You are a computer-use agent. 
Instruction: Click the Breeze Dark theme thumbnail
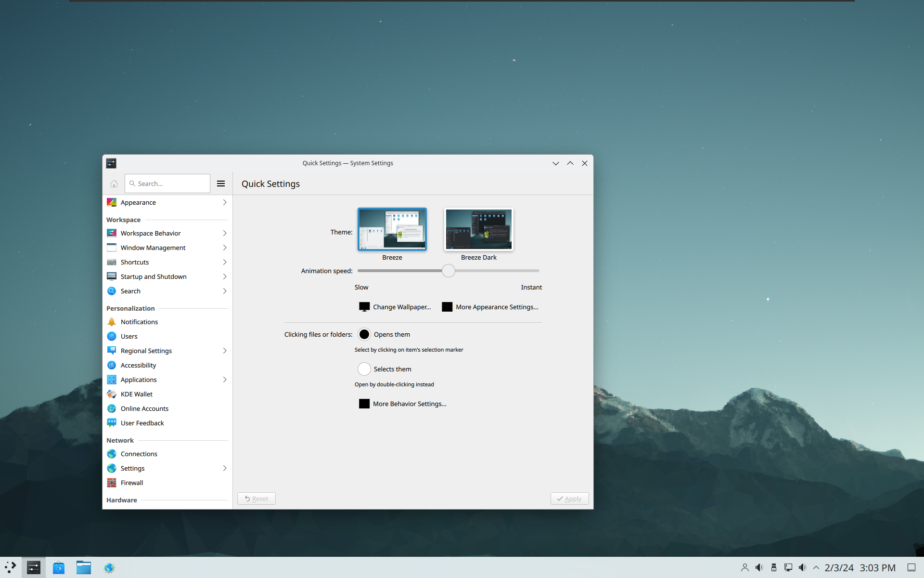pos(479,229)
